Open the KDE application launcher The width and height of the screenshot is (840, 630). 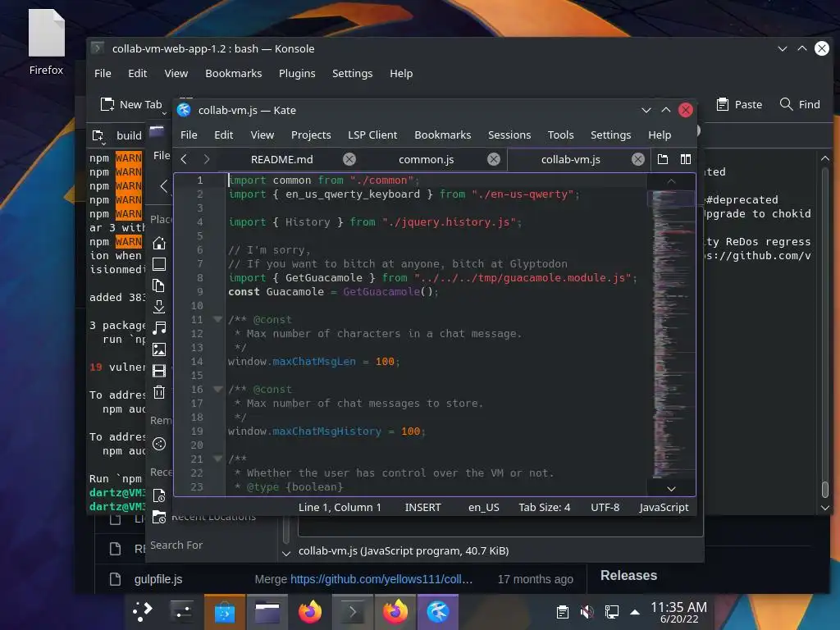pyautogui.click(x=143, y=612)
